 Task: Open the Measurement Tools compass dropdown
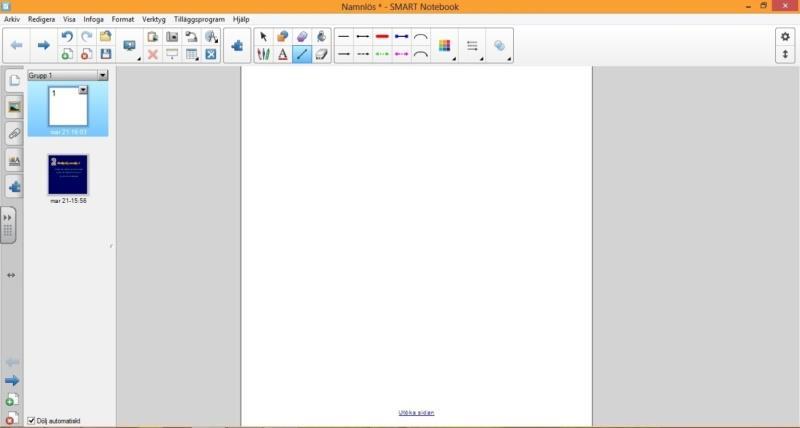point(211,37)
